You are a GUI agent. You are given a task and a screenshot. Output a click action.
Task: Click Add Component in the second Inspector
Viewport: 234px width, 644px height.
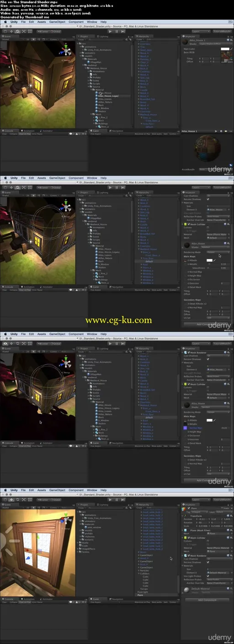click(206, 324)
